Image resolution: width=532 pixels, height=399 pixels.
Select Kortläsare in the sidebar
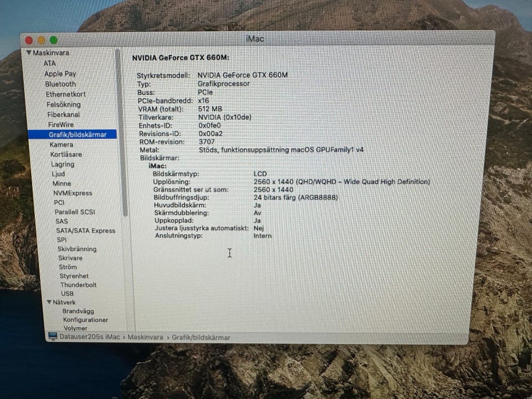(66, 155)
